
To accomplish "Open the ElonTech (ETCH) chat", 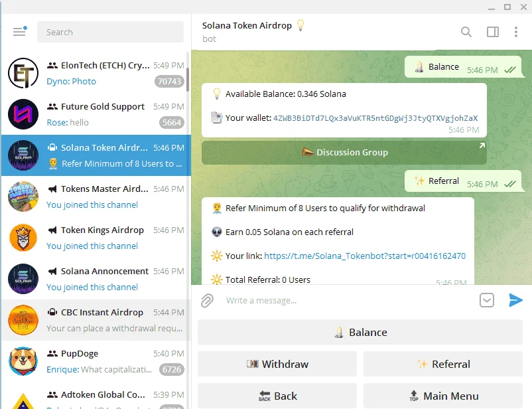I will tap(96, 73).
